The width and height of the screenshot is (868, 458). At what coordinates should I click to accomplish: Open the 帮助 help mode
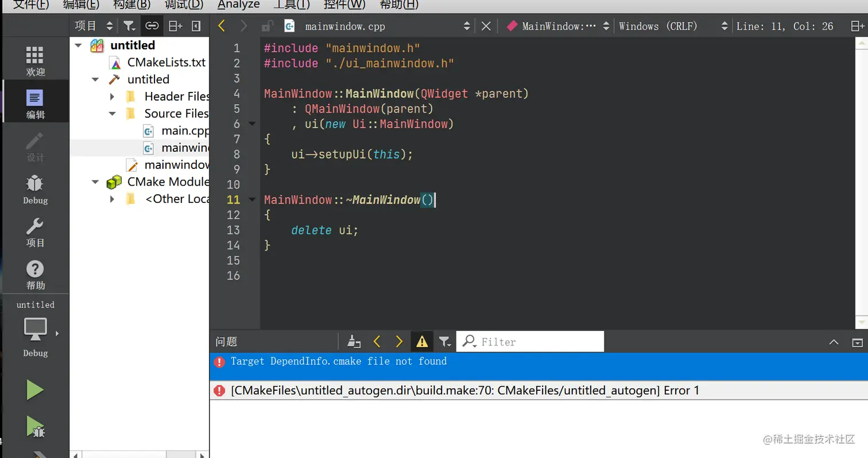click(x=35, y=275)
